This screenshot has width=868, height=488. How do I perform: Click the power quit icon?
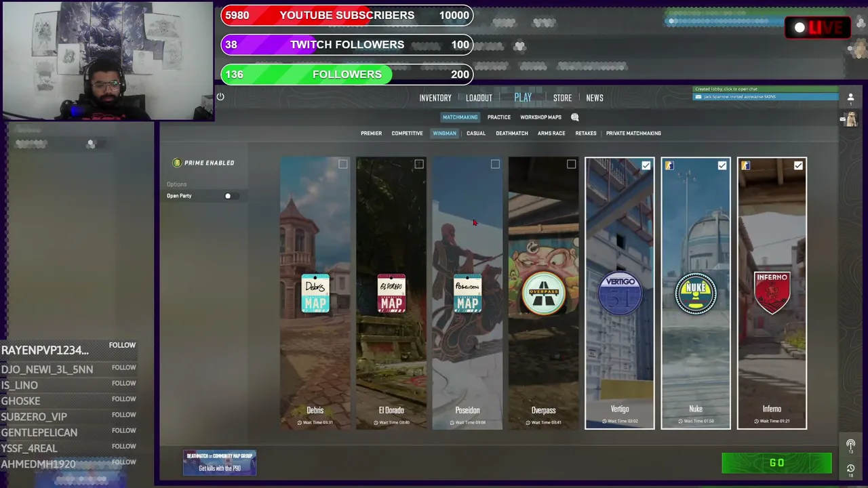pos(220,97)
